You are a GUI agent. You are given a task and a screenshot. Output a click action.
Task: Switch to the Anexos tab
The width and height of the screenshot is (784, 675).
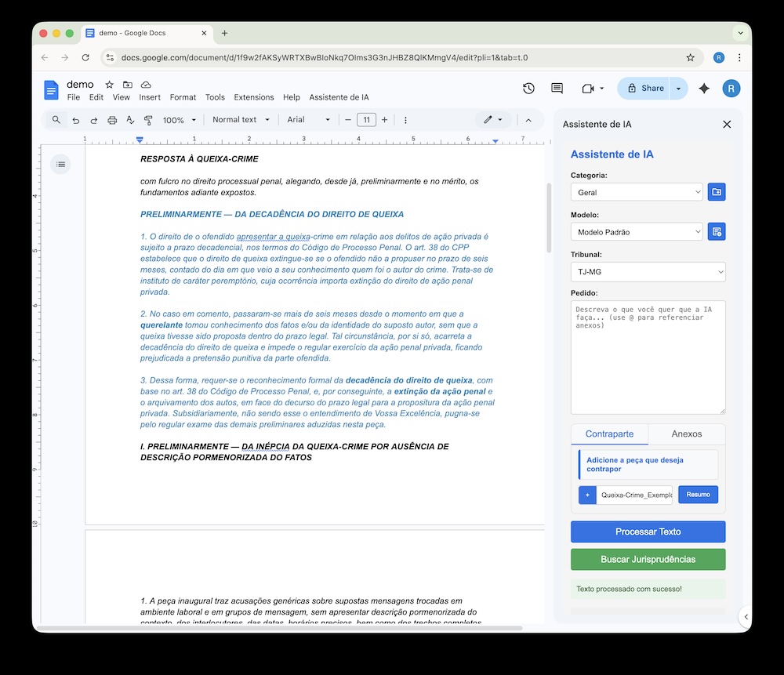click(686, 434)
